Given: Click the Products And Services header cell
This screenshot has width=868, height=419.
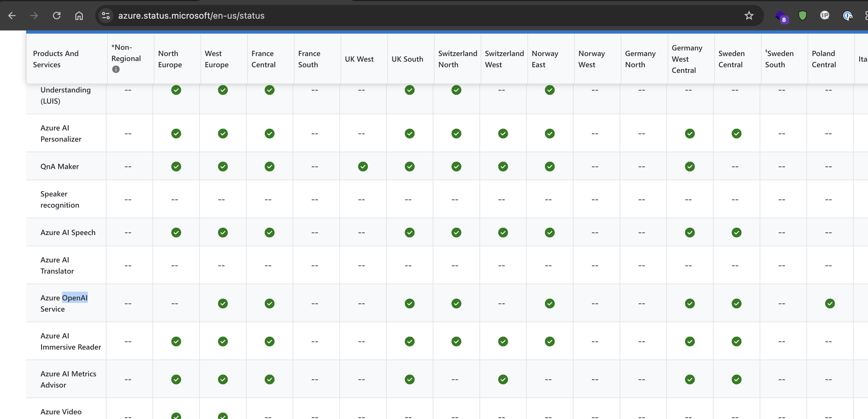Looking at the screenshot, I should click(56, 59).
